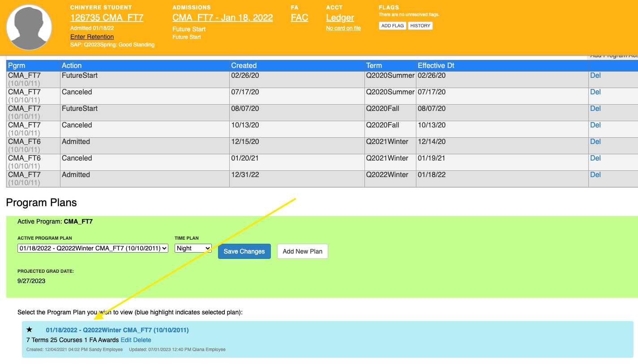This screenshot has width=638, height=364.
Task: Click the No card on file link
Action: pos(343,28)
